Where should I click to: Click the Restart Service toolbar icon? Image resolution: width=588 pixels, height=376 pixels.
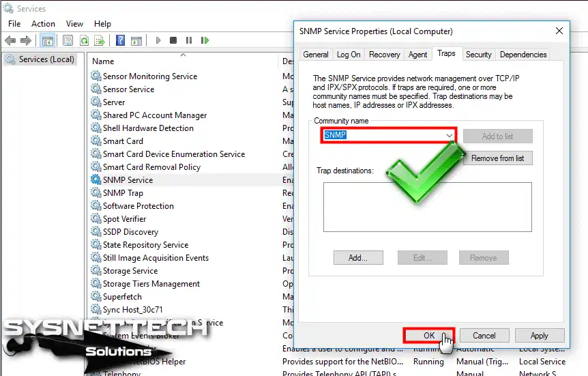tap(205, 40)
